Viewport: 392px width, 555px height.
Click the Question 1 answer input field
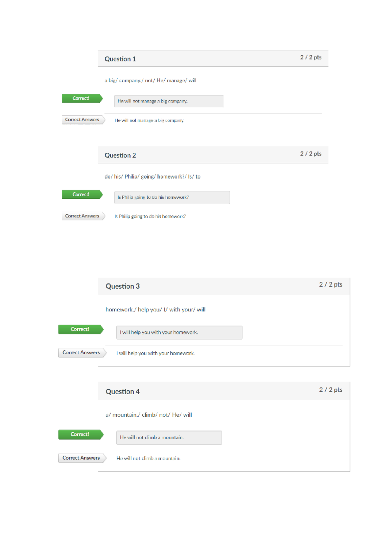point(169,101)
